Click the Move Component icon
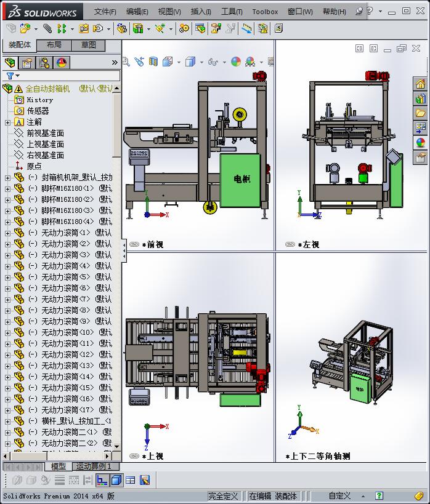The image size is (430, 504). (x=98, y=28)
